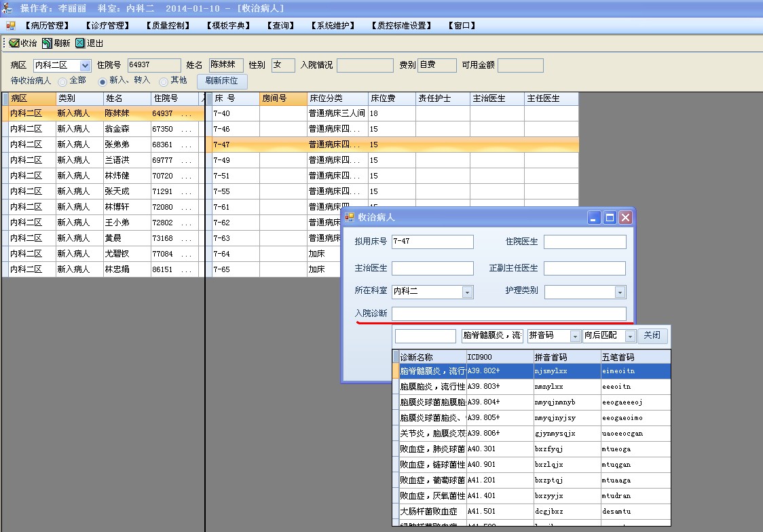763x532 pixels.
Task: Select the 新入、转入 radio button
Action: pyautogui.click(x=103, y=81)
